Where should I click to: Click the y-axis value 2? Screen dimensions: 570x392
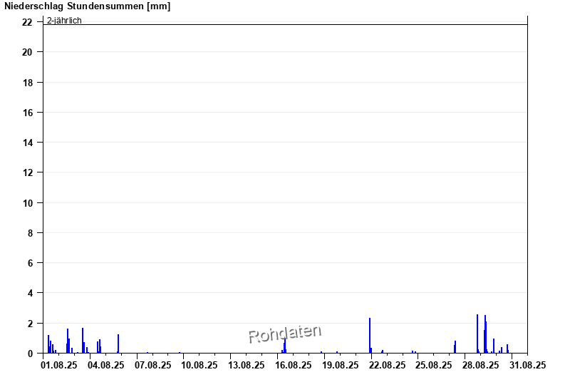tap(30, 324)
